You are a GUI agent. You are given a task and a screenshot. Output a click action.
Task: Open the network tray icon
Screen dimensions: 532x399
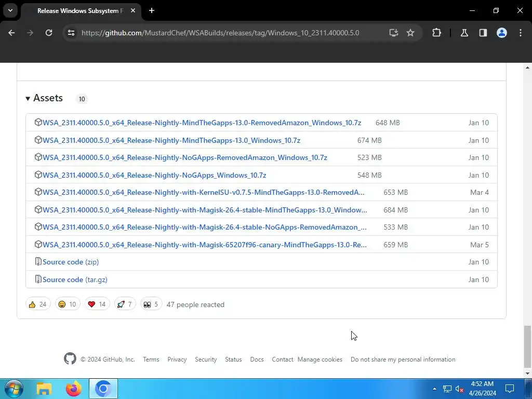point(447,389)
